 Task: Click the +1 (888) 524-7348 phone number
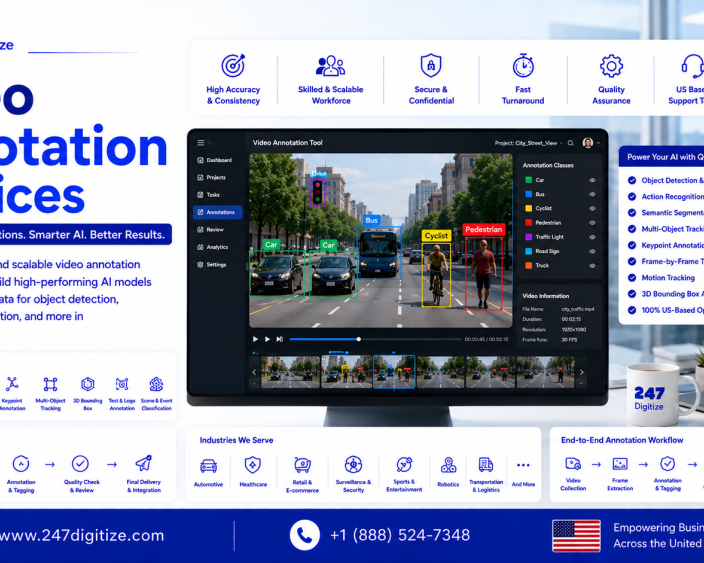400,535
